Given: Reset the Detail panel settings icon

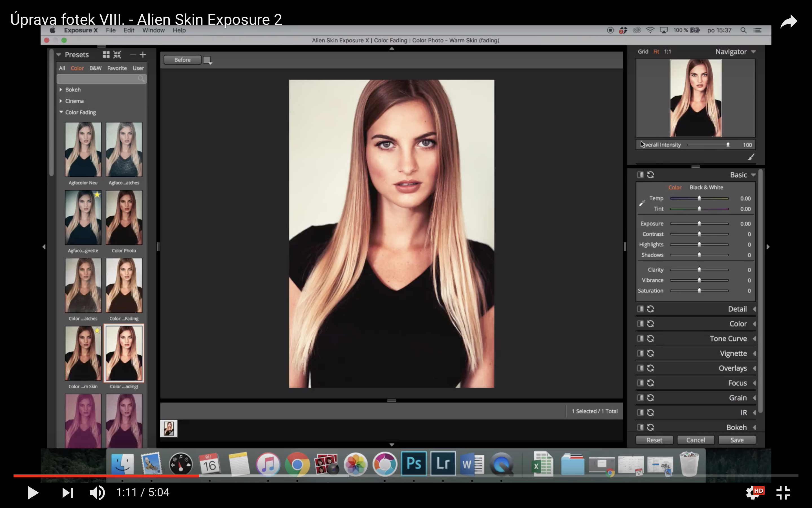Looking at the screenshot, I should tap(650, 309).
